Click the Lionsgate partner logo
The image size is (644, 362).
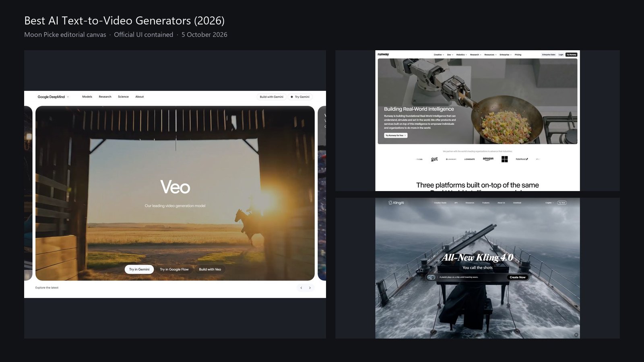click(469, 159)
